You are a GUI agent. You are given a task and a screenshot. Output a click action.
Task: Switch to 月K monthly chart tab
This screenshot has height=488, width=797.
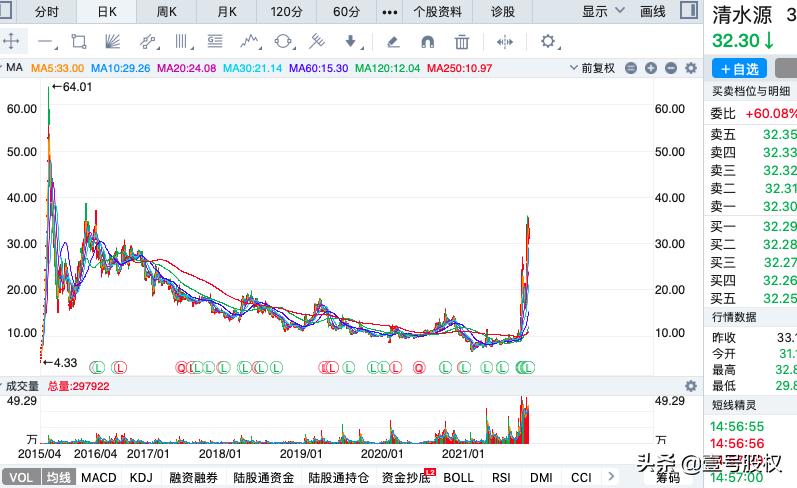click(227, 11)
